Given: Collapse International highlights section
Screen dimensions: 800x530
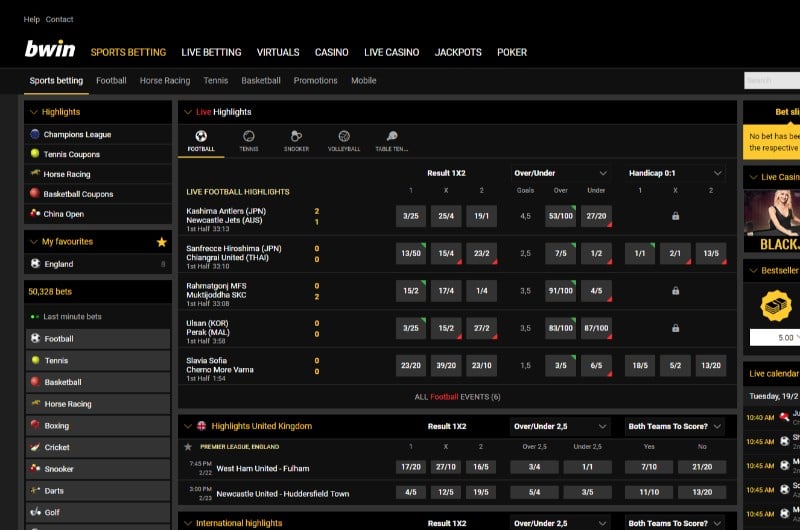Looking at the screenshot, I should pyautogui.click(x=188, y=523).
